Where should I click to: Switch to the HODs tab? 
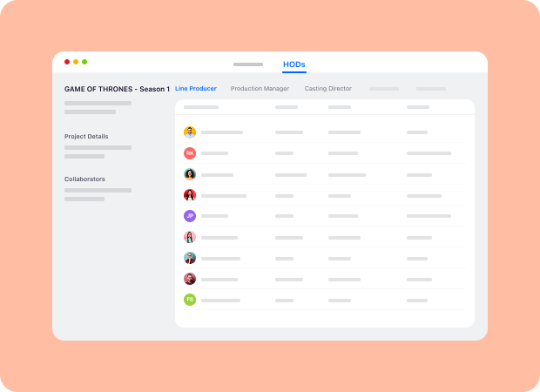(x=294, y=64)
